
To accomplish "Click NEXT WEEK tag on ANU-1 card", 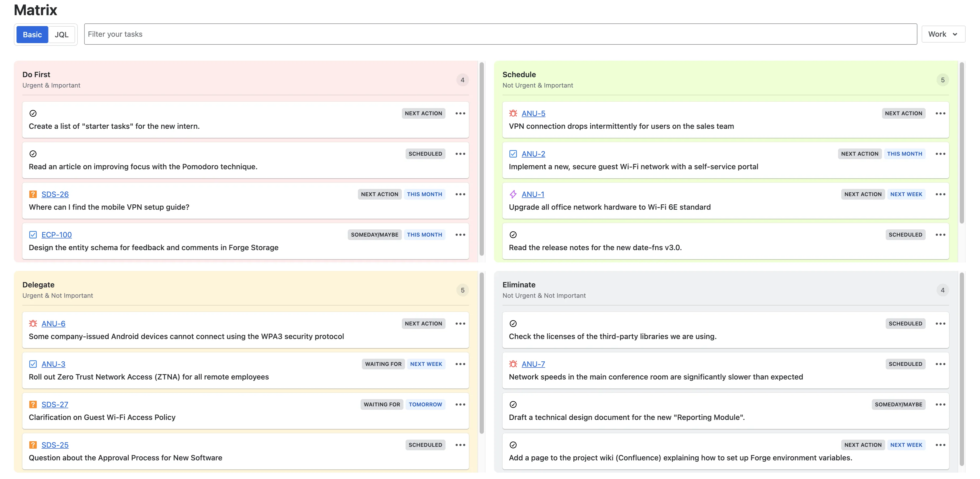I will [x=906, y=194].
